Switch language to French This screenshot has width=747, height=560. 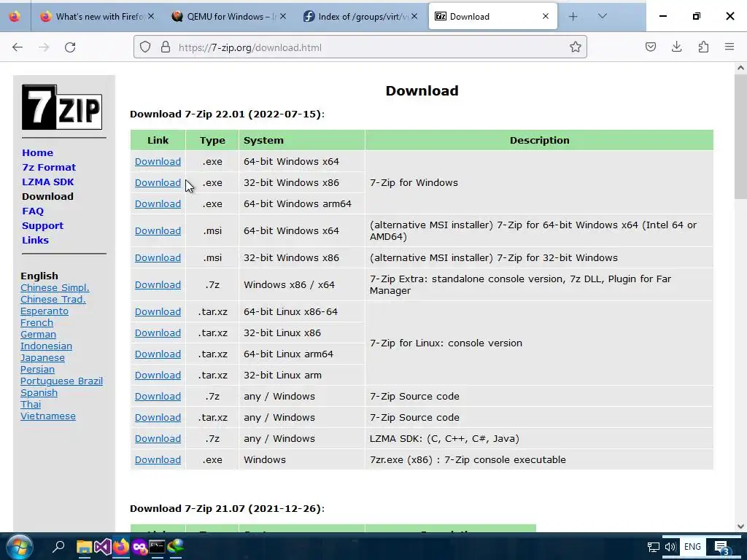click(x=36, y=323)
